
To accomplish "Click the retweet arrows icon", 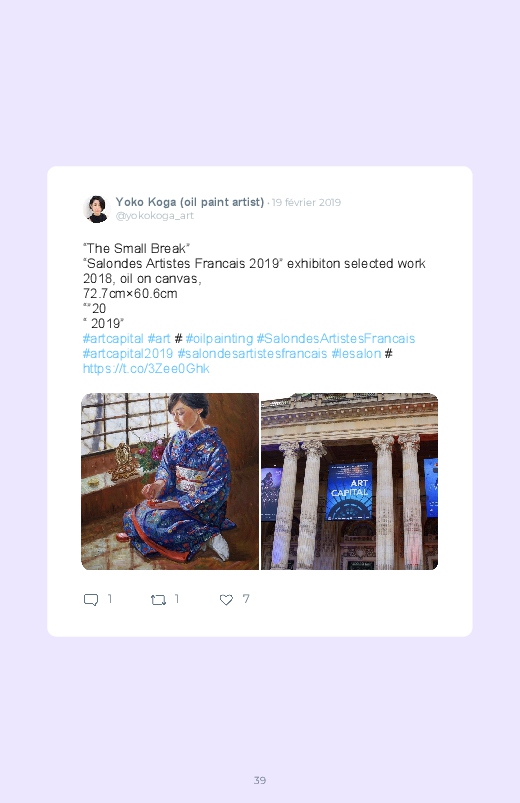I will click(x=158, y=600).
